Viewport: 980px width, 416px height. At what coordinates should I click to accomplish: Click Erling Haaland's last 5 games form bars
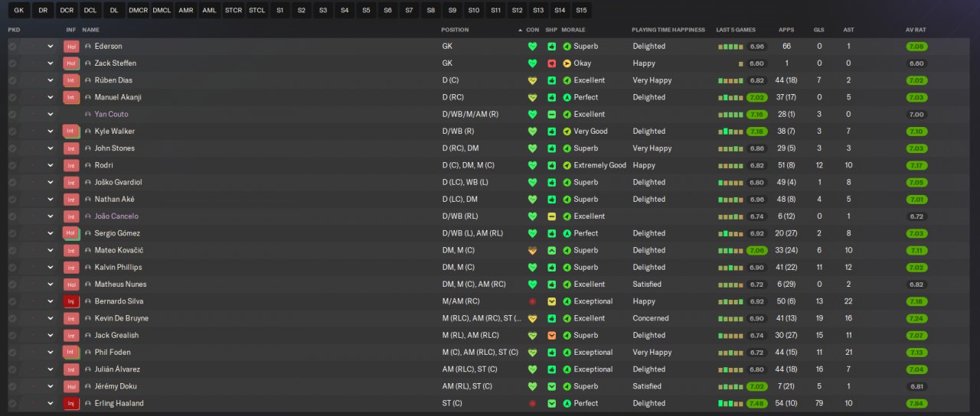pos(730,403)
